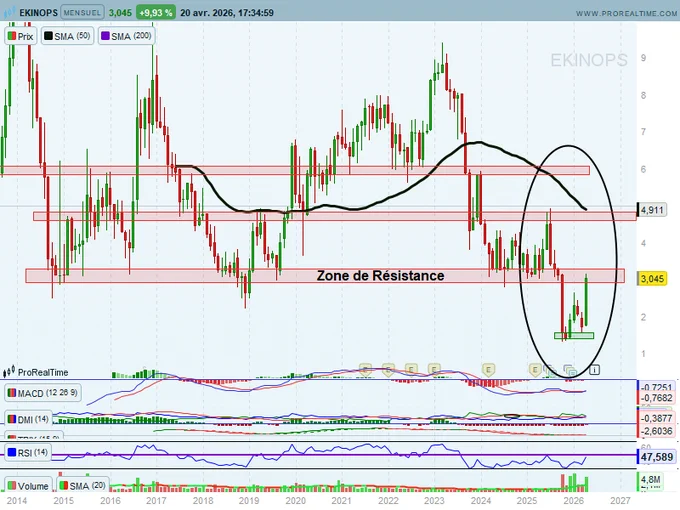Click the Volume indicator icon
Image resolution: width=680 pixels, height=510 pixels.
point(12,486)
